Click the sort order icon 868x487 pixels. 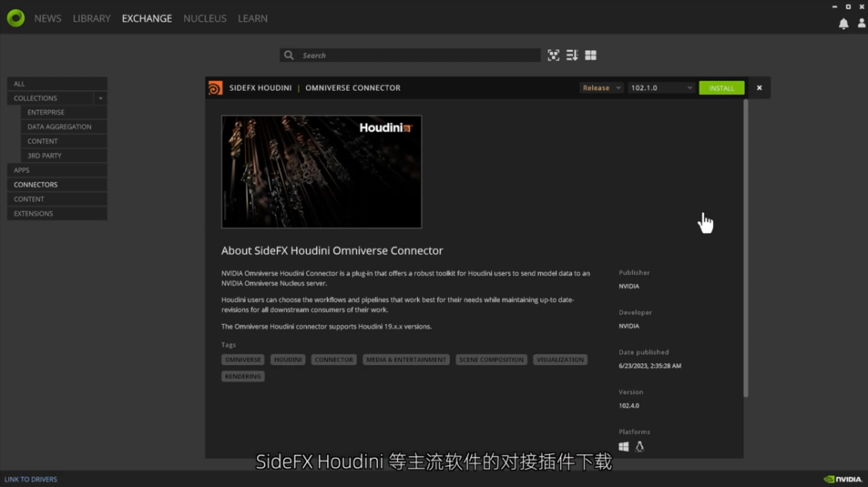point(572,55)
